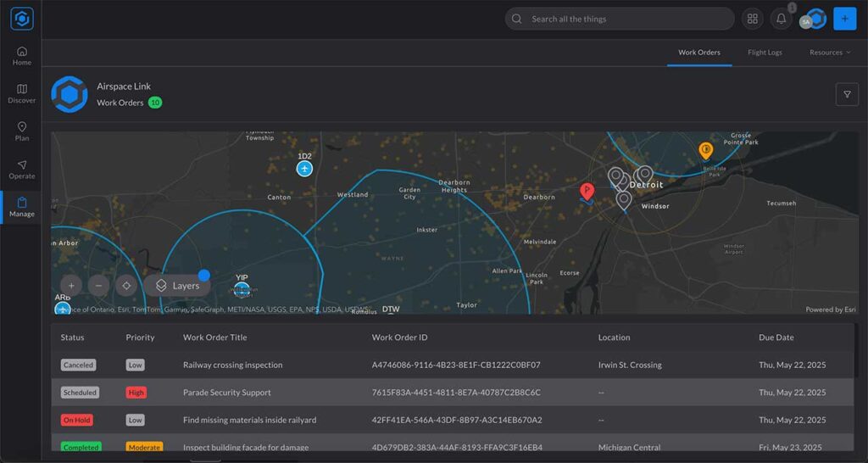Click location 'Michigan Central'
Viewport: 868px width, 463px height.
tap(630, 447)
